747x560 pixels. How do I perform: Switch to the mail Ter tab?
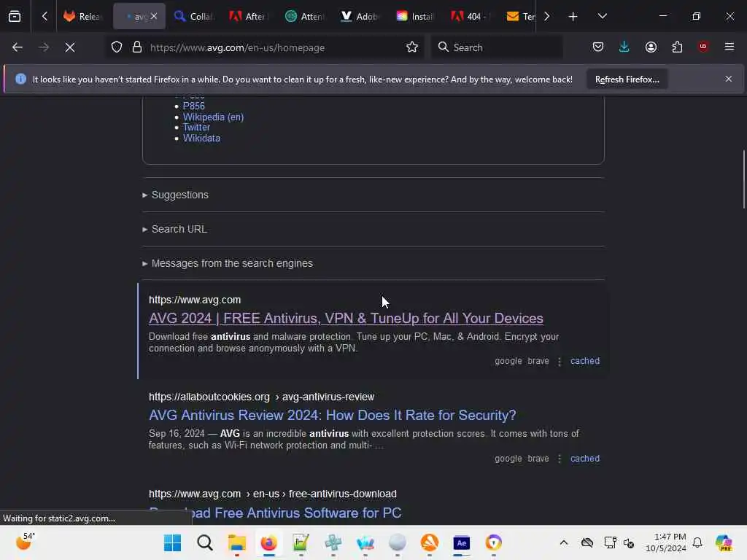[x=520, y=16]
